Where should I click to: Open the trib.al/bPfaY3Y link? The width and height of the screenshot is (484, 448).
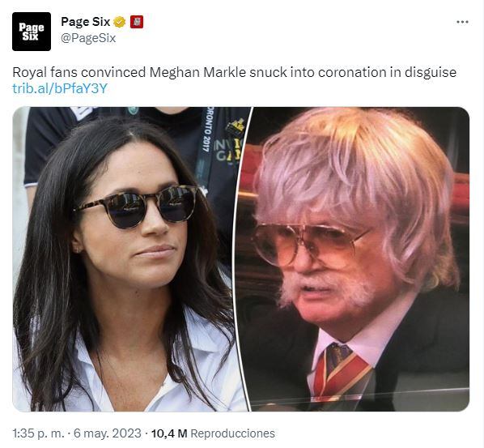(x=60, y=89)
